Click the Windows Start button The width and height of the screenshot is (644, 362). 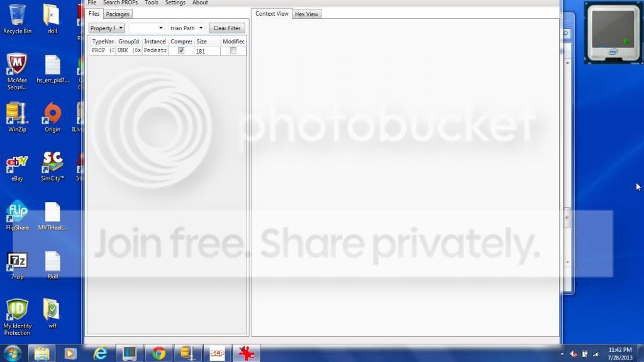(x=13, y=354)
